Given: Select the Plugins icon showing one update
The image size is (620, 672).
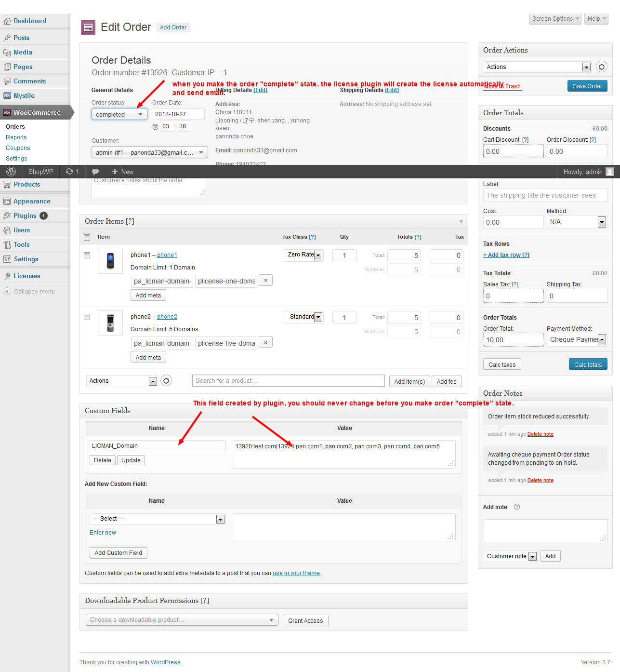Looking at the screenshot, I should [x=7, y=215].
